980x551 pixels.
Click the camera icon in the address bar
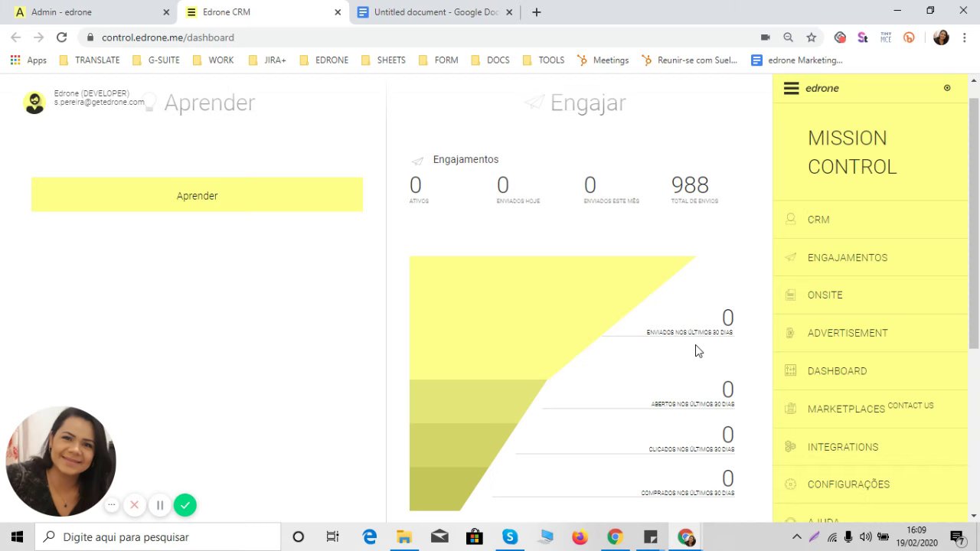click(x=765, y=37)
